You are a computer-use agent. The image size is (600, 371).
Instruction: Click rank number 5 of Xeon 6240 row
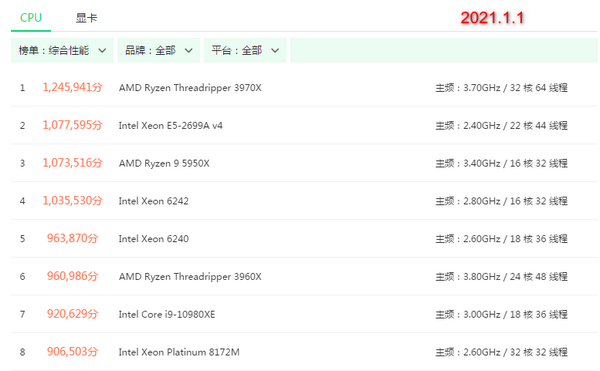tap(23, 239)
